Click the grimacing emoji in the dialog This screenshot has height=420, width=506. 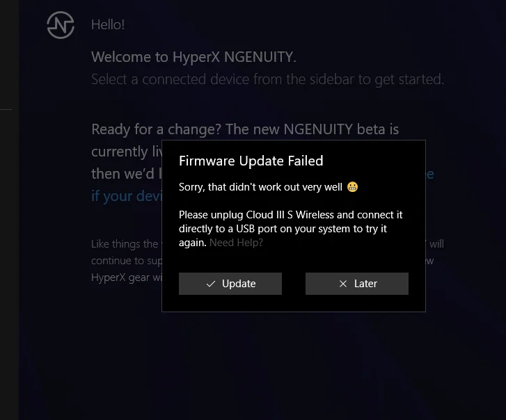[x=352, y=187]
